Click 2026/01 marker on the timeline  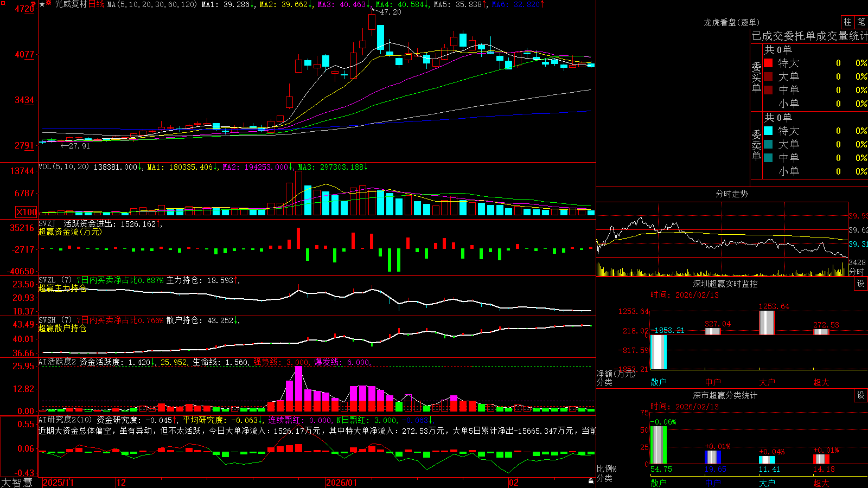pyautogui.click(x=342, y=483)
